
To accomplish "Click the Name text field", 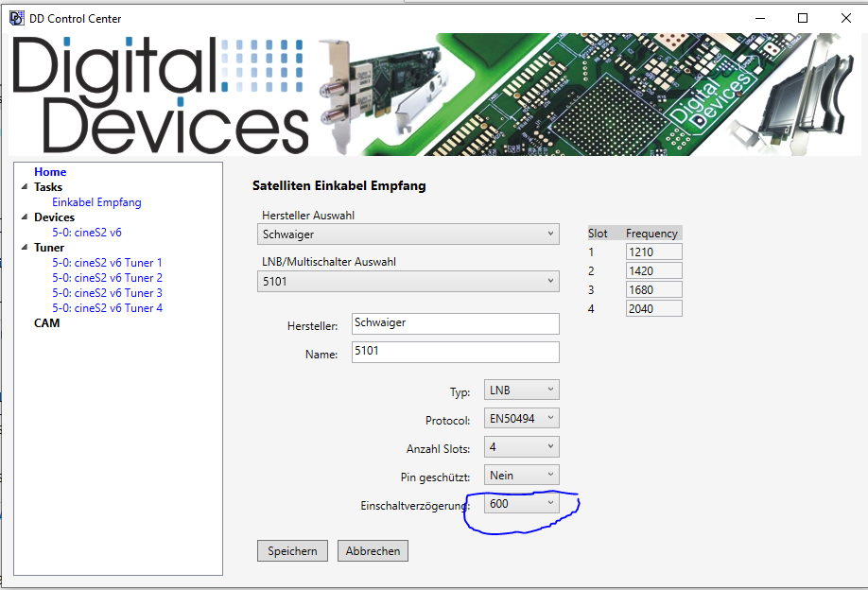I will click(455, 352).
